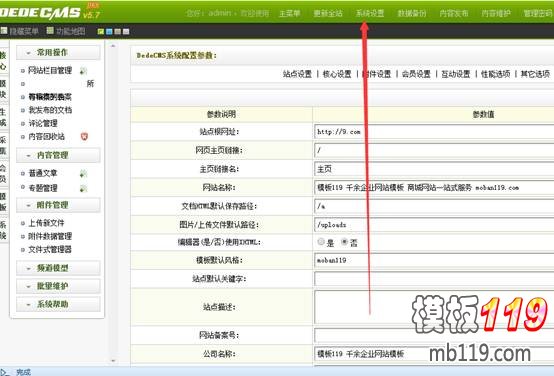Choose 是 for editor XHTML option
The image size is (554, 376).
(x=321, y=242)
